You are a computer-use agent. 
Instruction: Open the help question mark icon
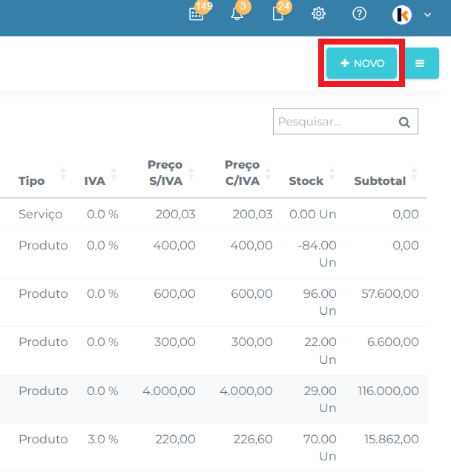click(x=360, y=14)
